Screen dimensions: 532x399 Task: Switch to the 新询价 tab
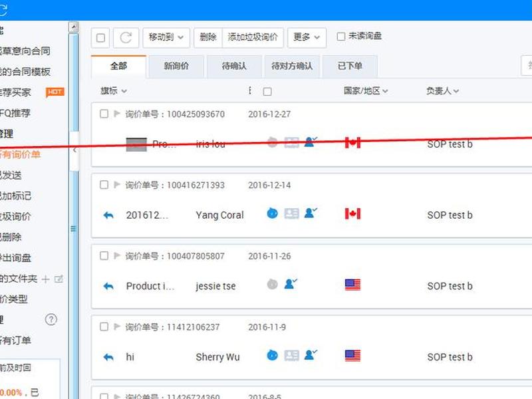(x=176, y=66)
